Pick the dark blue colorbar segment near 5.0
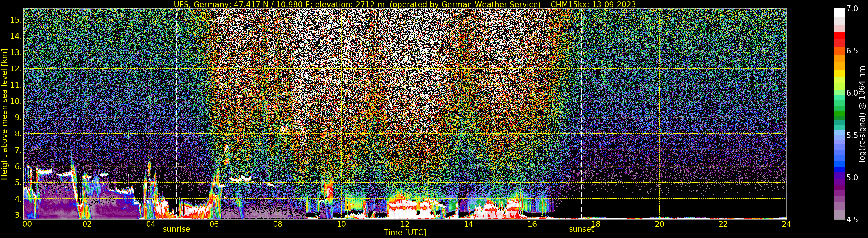 (839, 169)
